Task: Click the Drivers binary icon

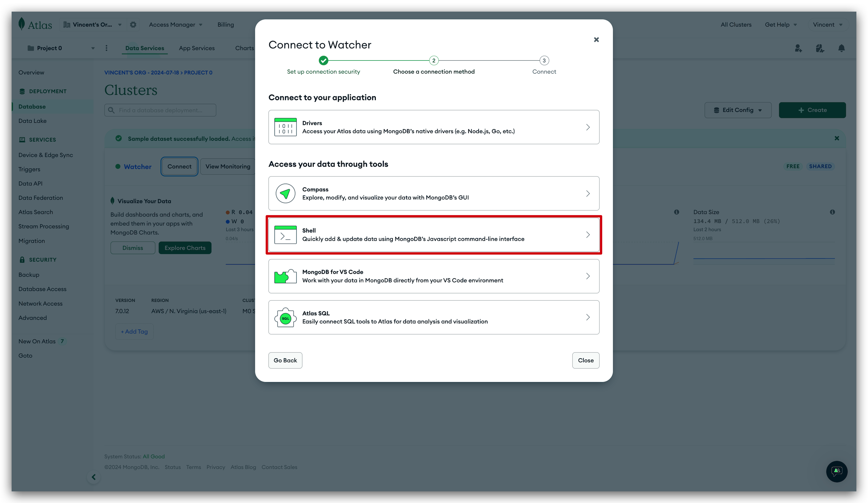Action: coord(285,127)
